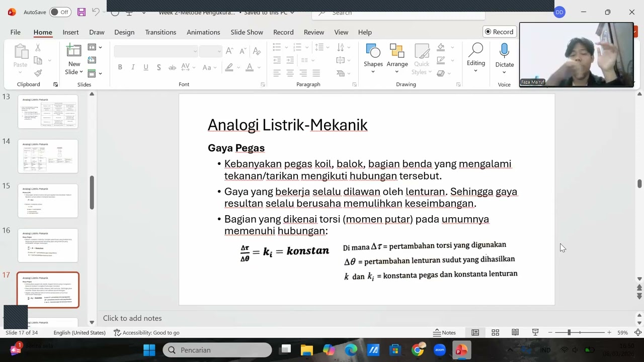The height and width of the screenshot is (362, 644).
Task: Click the Undo arrow icon
Action: click(x=96, y=12)
